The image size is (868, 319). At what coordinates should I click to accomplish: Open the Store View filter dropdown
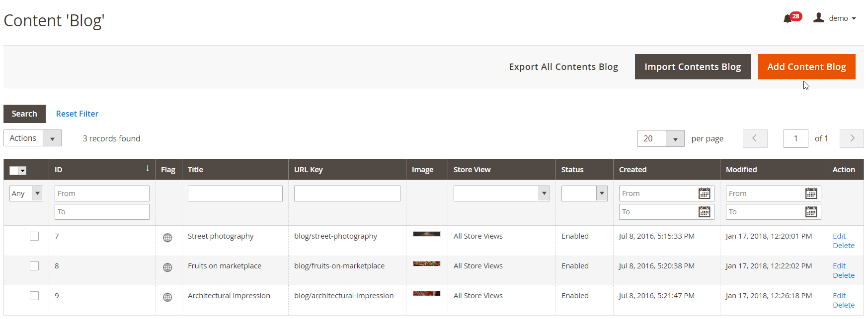point(501,193)
